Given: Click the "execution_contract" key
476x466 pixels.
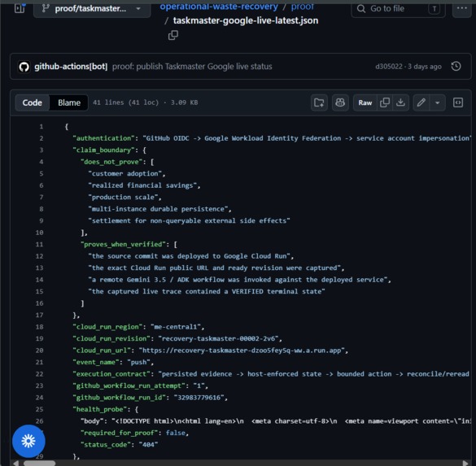Looking at the screenshot, I should tap(111, 374).
